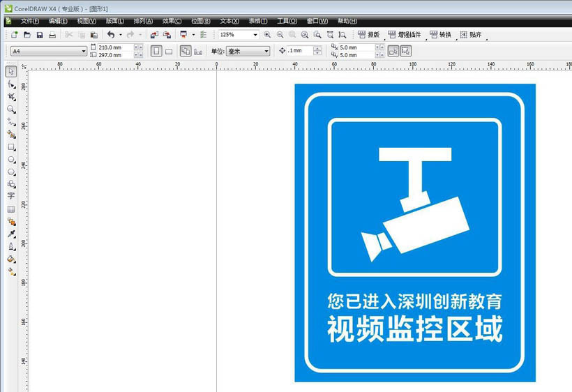
Task: Click the Cut scissors icon
Action: click(x=68, y=35)
